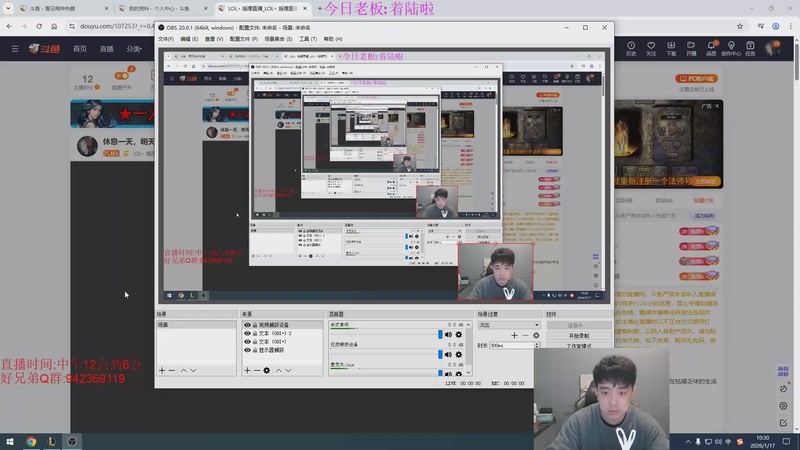
Task: Open OBS 编辑(E) menu
Action: pyautogui.click(x=189, y=39)
